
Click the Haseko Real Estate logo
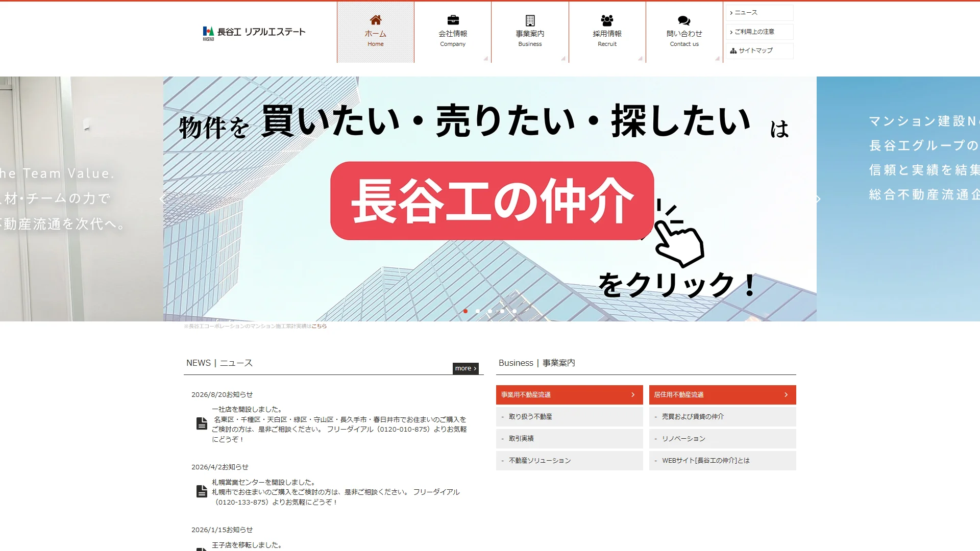pos(254,33)
